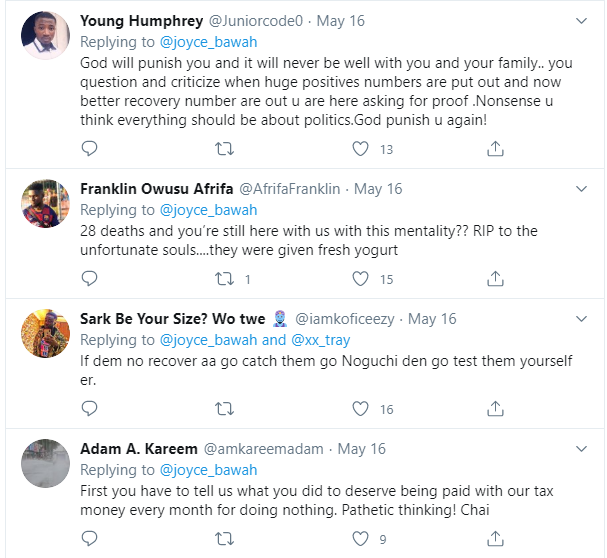Open @joyce_bawah link in Adam's reply
607x558 pixels.
pyautogui.click(x=209, y=470)
